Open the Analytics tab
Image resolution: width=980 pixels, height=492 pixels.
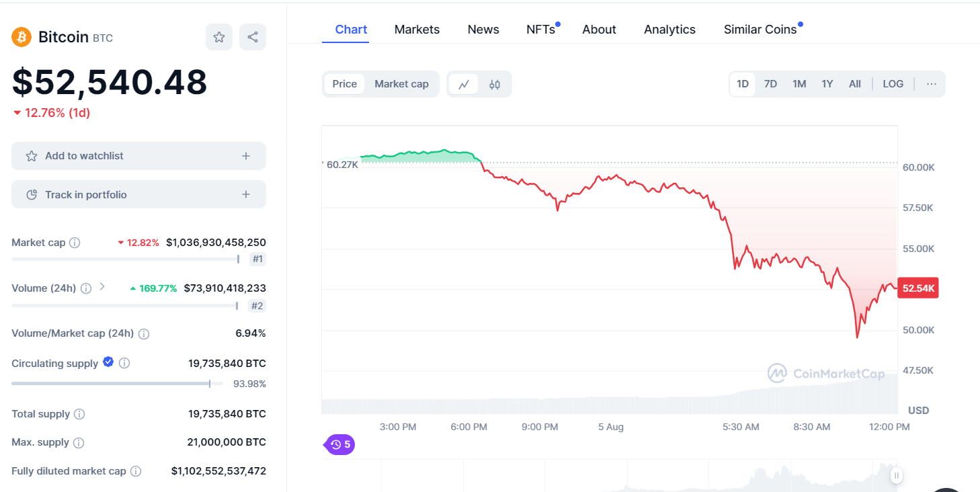(669, 30)
